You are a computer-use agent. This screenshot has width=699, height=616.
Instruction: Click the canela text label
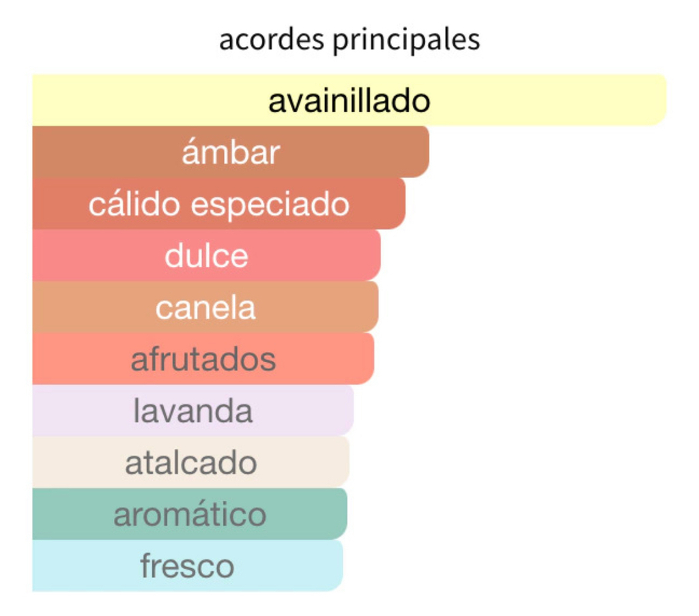click(x=205, y=308)
